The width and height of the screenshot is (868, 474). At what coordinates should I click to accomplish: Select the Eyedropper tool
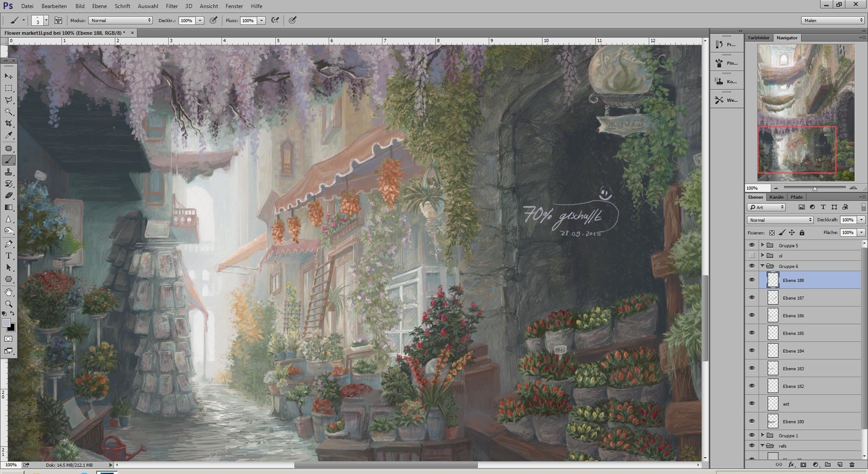click(x=9, y=136)
